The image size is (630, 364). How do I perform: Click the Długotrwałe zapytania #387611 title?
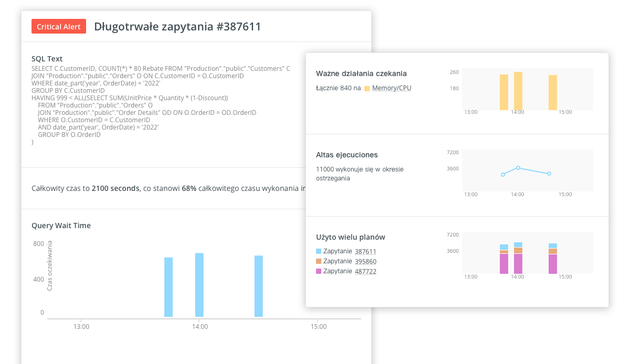177,27
